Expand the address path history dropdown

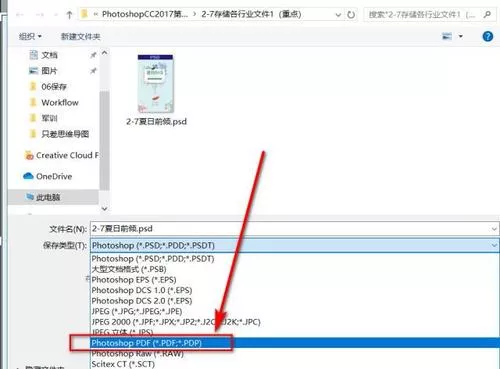(338, 15)
